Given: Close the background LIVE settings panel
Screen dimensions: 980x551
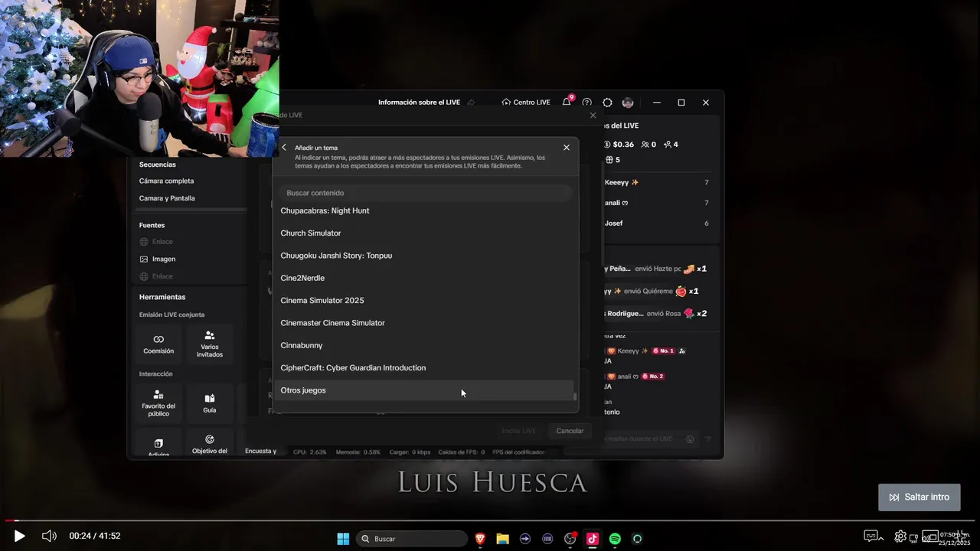Looking at the screenshot, I should (593, 116).
